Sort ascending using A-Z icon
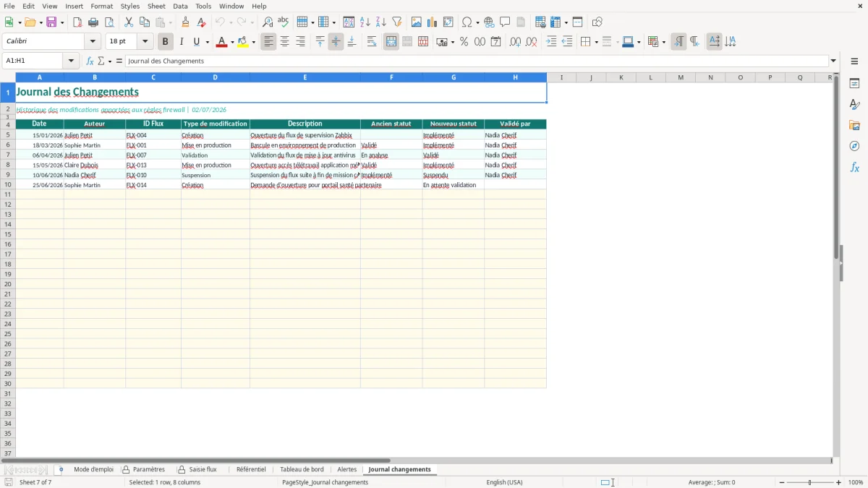This screenshot has height=488, width=868. pos(365,22)
